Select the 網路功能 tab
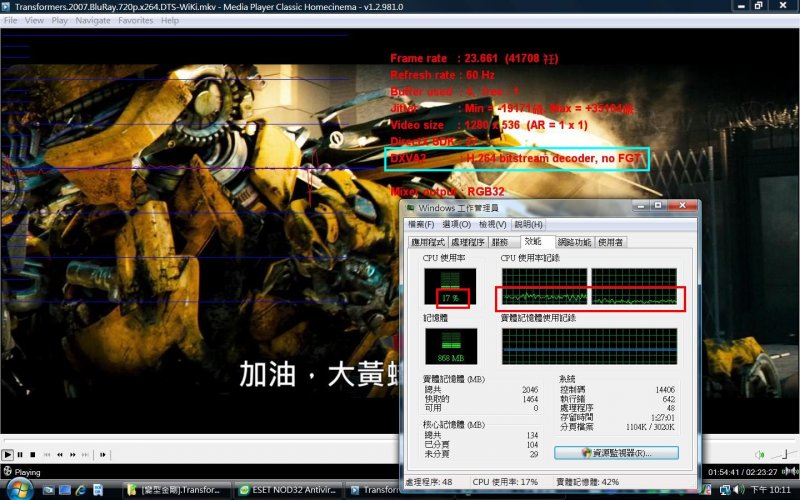The height and width of the screenshot is (500, 800). click(575, 242)
